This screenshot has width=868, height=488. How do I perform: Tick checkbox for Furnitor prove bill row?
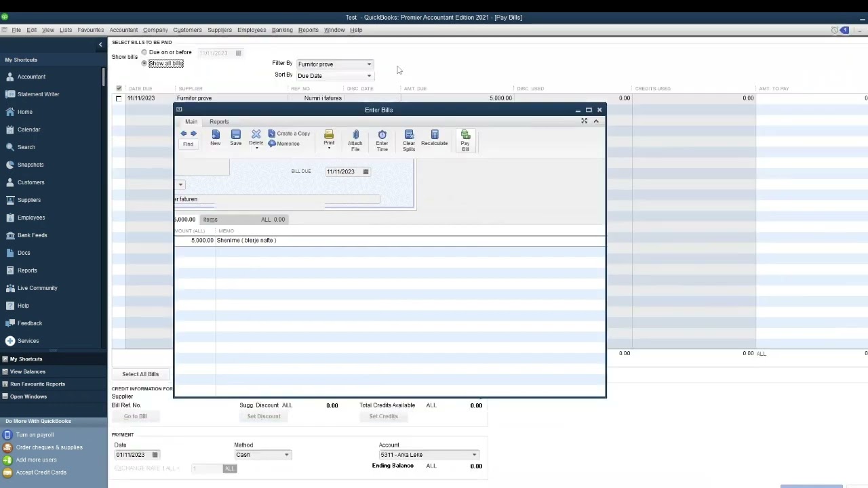pos(119,98)
